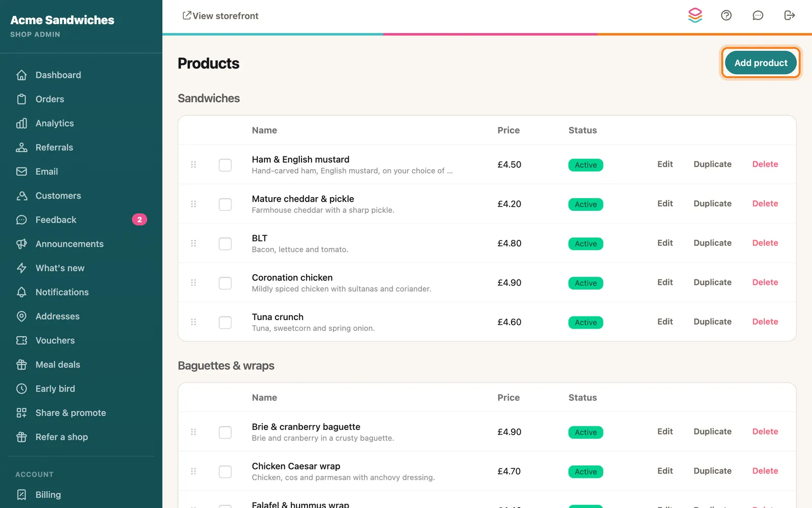812x508 pixels.
Task: Click the Email envelope icon
Action: click(x=21, y=172)
